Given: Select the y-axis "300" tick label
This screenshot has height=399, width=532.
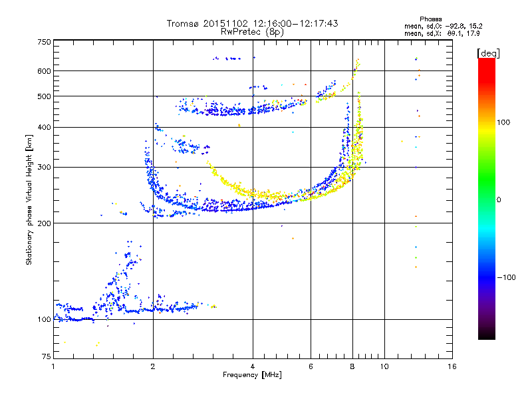Looking at the screenshot, I should click(x=44, y=167).
